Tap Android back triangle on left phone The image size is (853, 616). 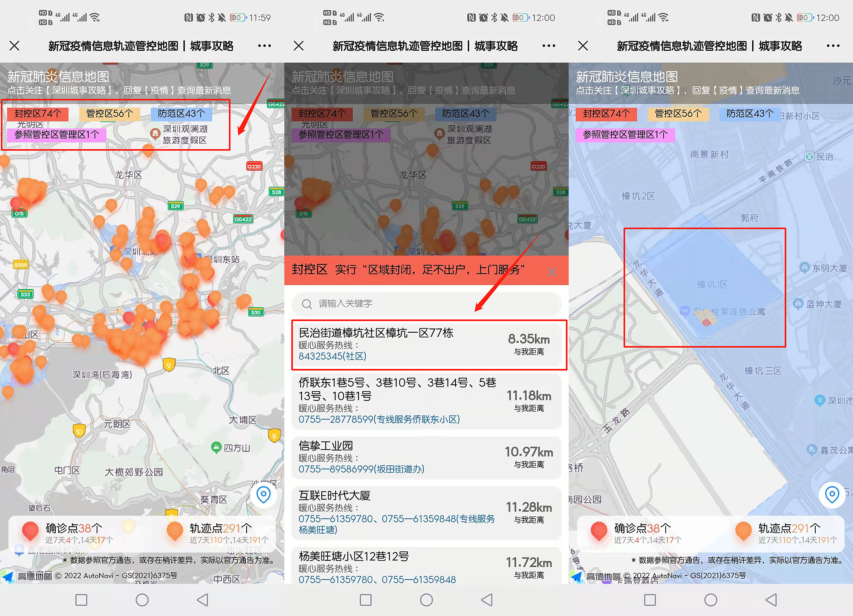tap(203, 600)
